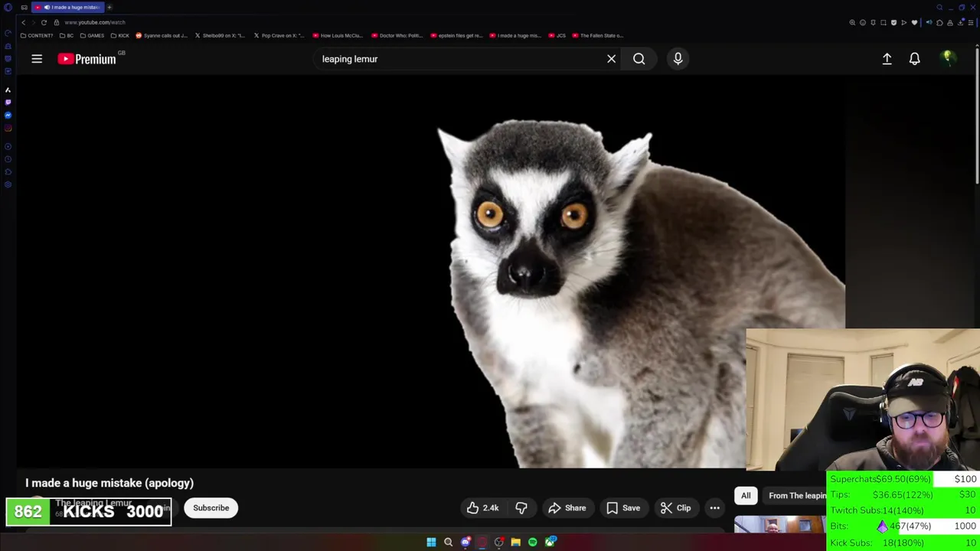Open browser history clock in sidebar
This screenshot has width=980, height=551.
pyautogui.click(x=8, y=159)
